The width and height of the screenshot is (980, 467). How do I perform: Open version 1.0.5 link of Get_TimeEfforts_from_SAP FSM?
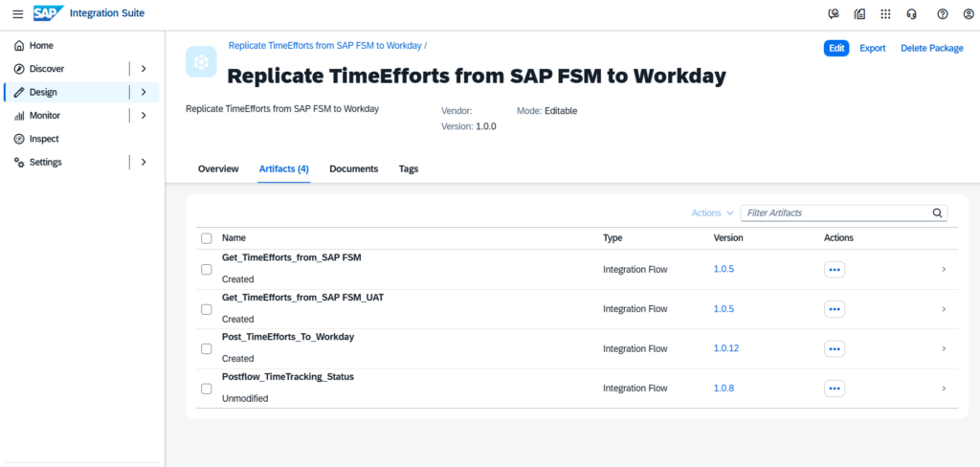point(724,270)
